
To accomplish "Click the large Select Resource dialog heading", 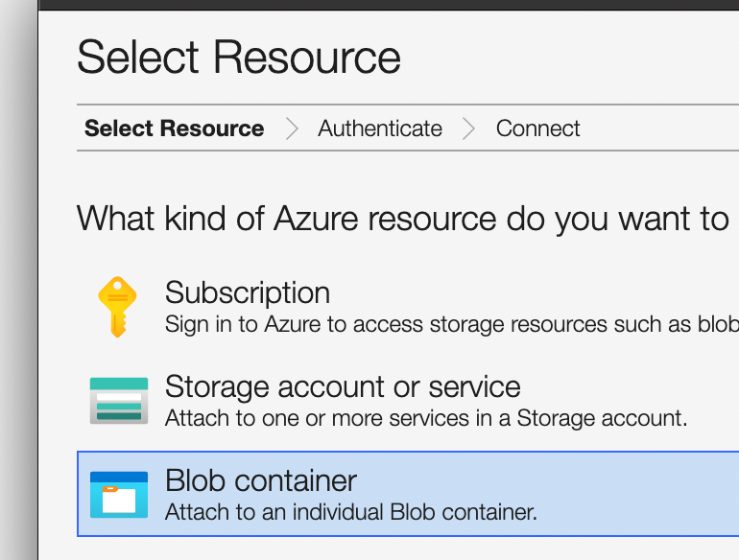I will coord(238,58).
